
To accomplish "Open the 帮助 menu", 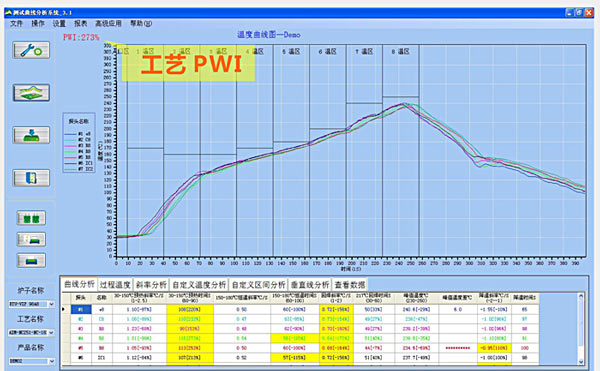I will tap(141, 23).
